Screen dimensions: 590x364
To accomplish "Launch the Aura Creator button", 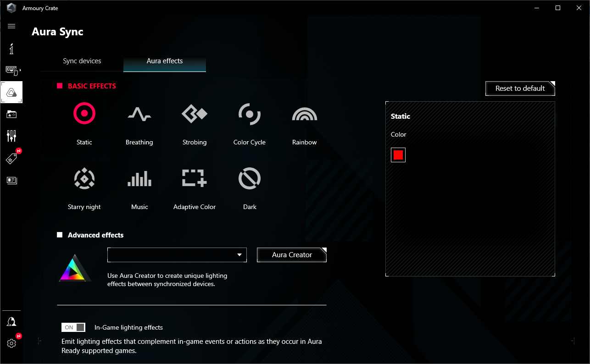I will click(292, 255).
